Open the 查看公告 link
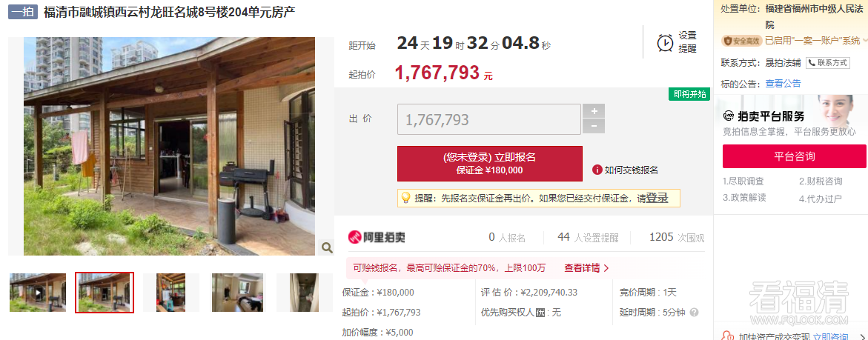This screenshot has width=868, height=340. pyautogui.click(x=783, y=84)
